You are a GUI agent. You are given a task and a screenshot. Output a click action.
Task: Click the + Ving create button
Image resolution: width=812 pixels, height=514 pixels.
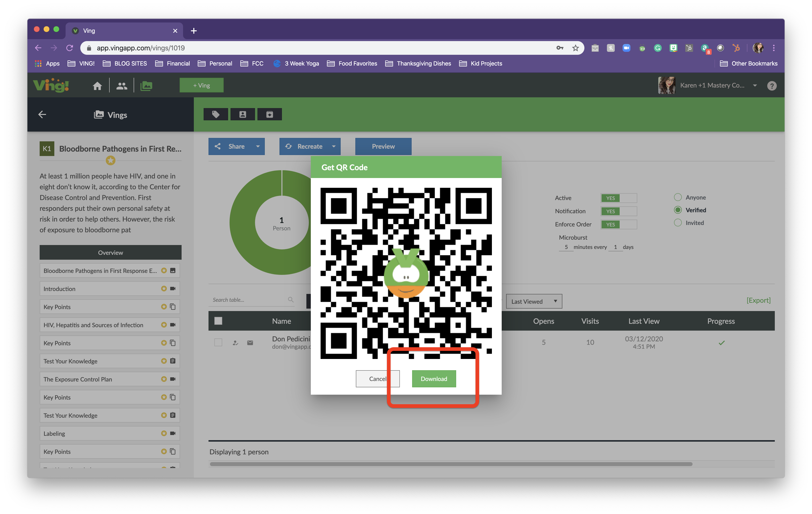point(201,85)
